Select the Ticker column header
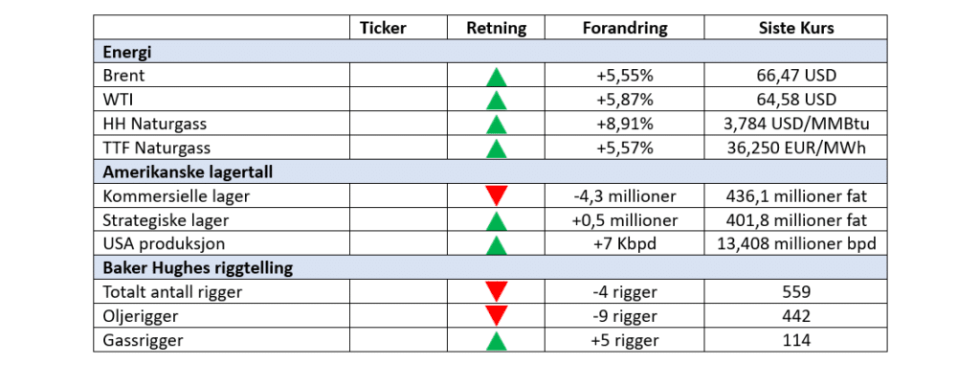Viewport: 980px width, 365px height. [383, 28]
